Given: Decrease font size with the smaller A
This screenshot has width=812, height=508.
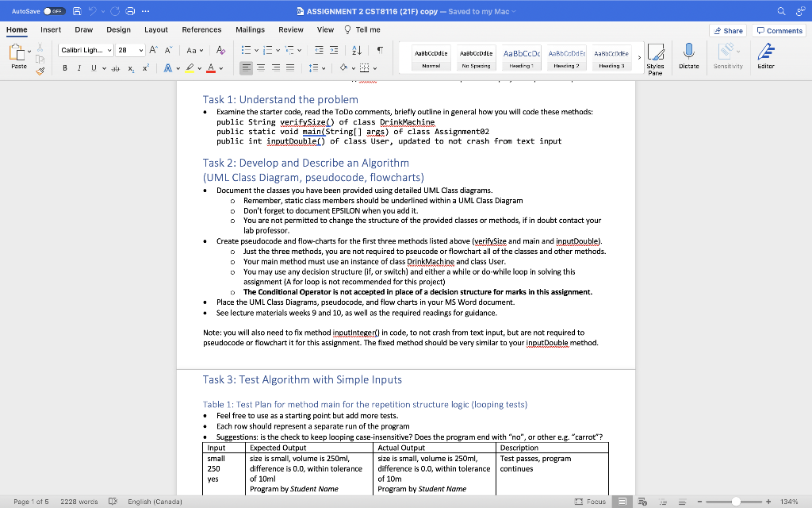Looking at the screenshot, I should pos(168,50).
